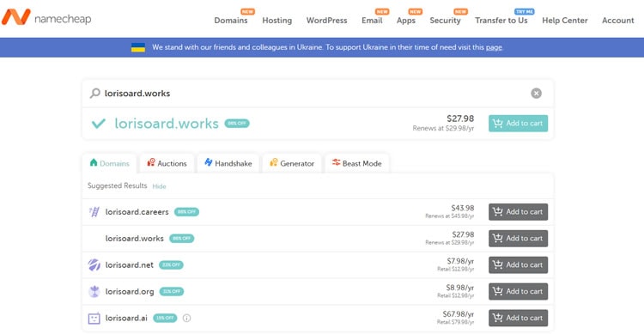Click the search magnifier icon
Screen dimensions: 644x334
point(94,94)
